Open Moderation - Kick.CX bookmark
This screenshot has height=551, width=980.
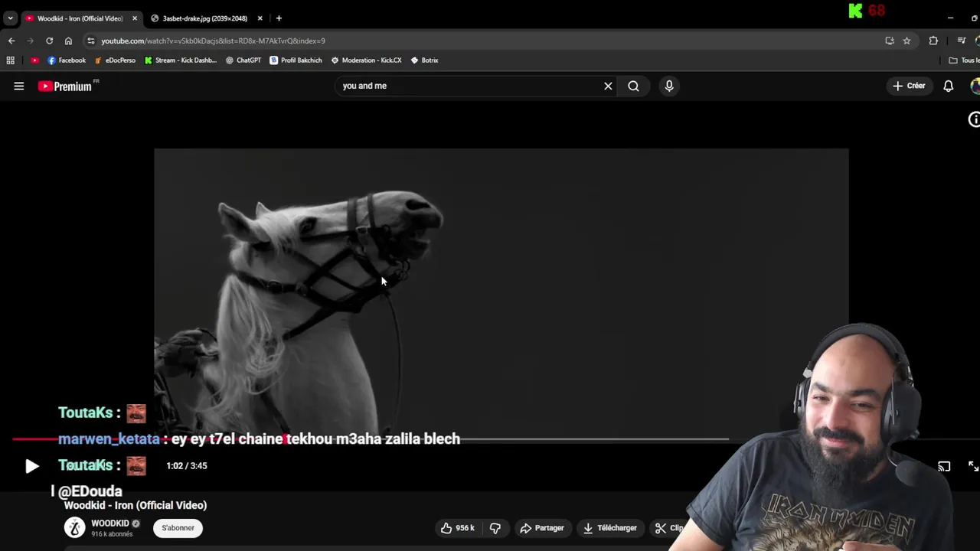pyautogui.click(x=366, y=60)
